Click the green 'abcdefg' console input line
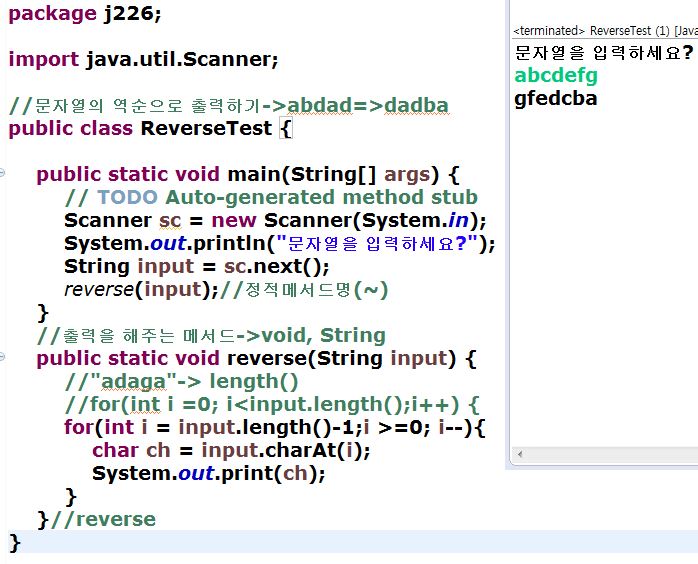 pos(556,75)
